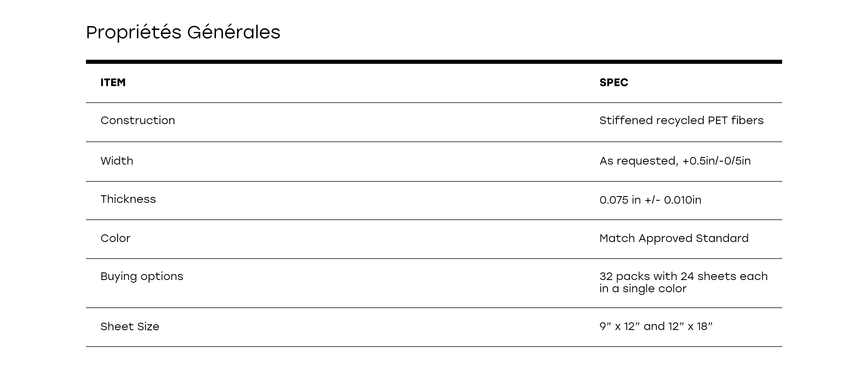This screenshot has height=371, width=868.
Task: Select the Color row label
Action: [x=115, y=238]
